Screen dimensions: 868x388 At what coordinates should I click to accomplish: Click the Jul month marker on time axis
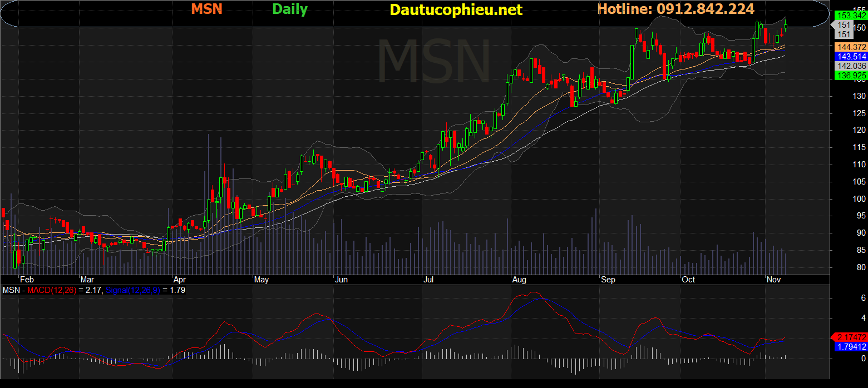pyautogui.click(x=428, y=280)
